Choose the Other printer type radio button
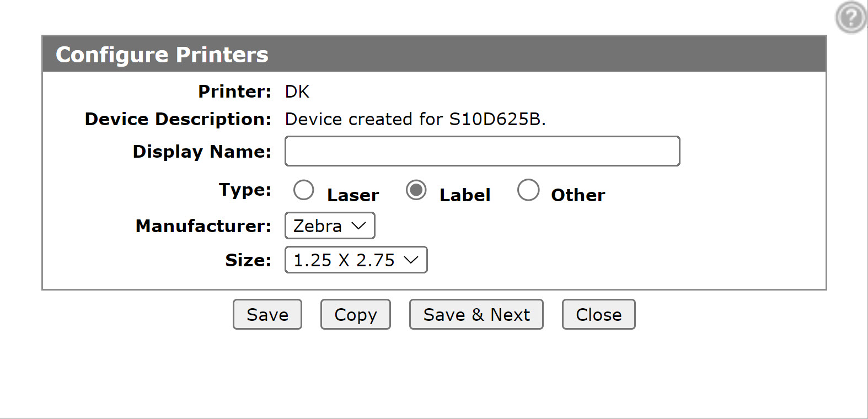Screen dimensions: 868x419 tap(528, 190)
